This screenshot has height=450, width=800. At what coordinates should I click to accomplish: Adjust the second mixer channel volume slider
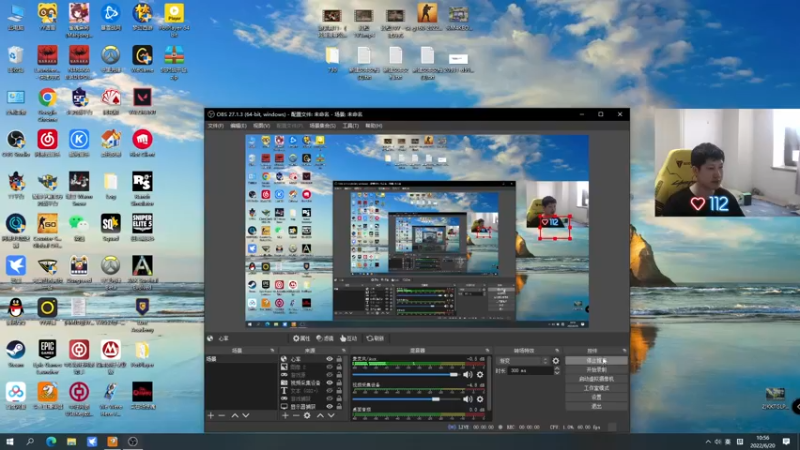coord(437,398)
